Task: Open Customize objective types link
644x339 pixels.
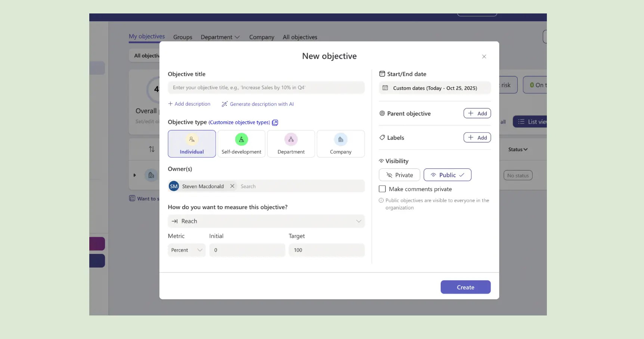Action: 239,122
